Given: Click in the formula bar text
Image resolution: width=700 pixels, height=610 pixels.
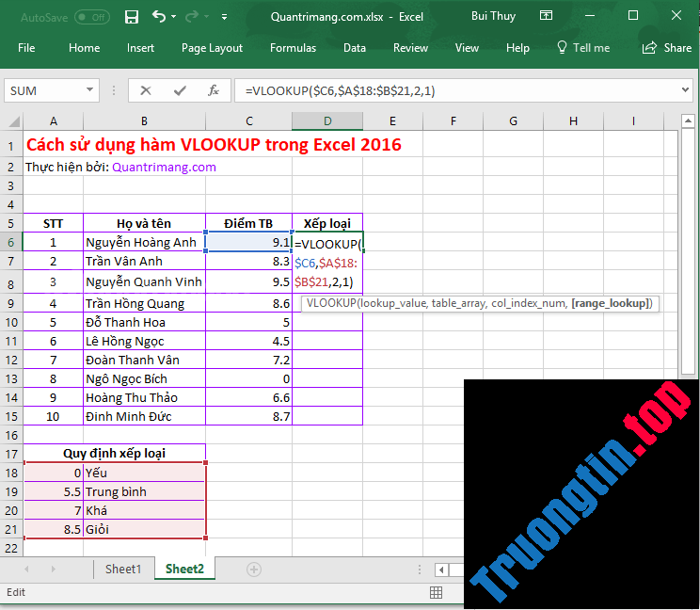Looking at the screenshot, I should [340, 91].
